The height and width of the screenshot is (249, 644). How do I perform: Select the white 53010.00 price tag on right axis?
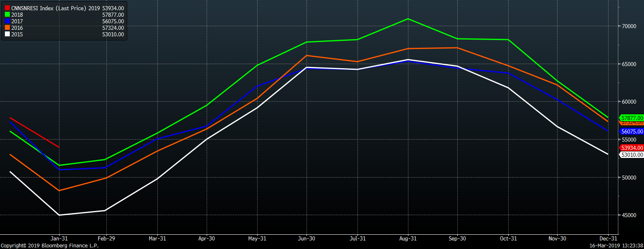pyautogui.click(x=632, y=155)
